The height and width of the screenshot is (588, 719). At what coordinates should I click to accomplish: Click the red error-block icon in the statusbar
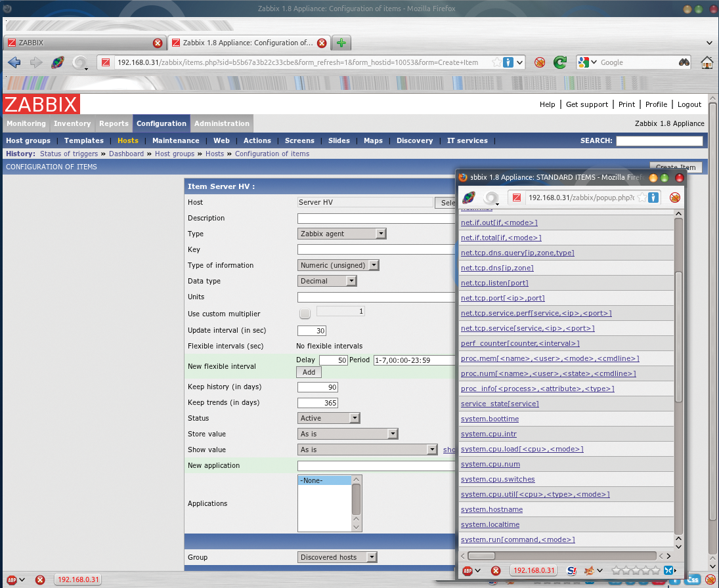(x=39, y=579)
